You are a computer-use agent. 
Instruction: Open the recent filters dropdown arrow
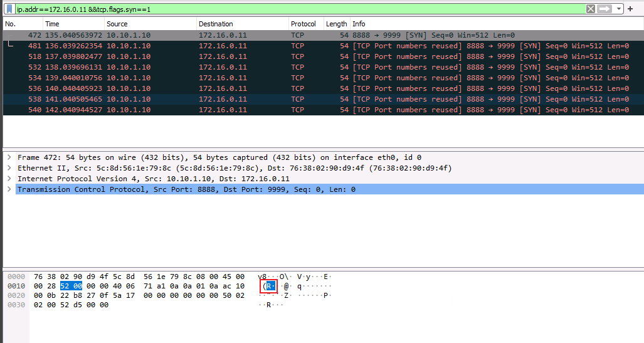click(x=620, y=9)
